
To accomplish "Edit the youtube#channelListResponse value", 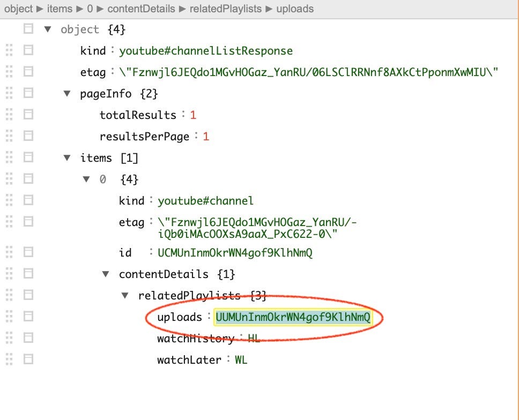I will tap(206, 51).
